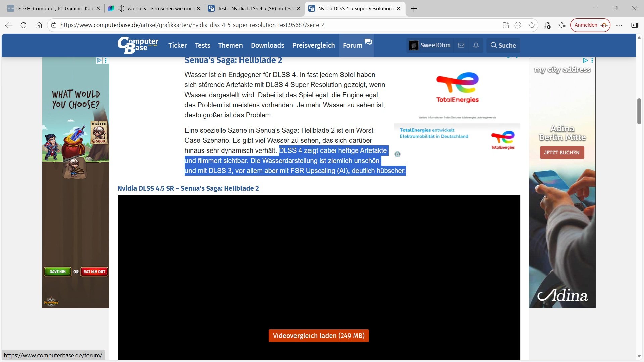Go to the browser home page icon
The width and height of the screenshot is (644, 362).
point(39,25)
